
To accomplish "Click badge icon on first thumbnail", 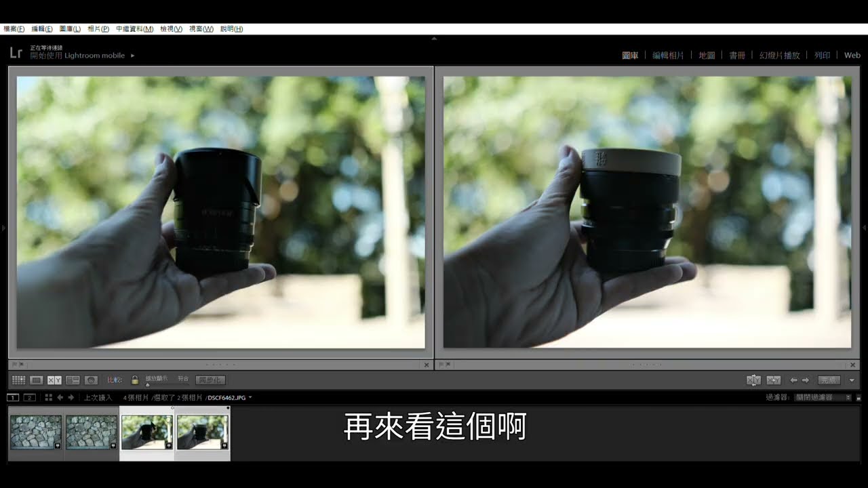I will (x=57, y=445).
